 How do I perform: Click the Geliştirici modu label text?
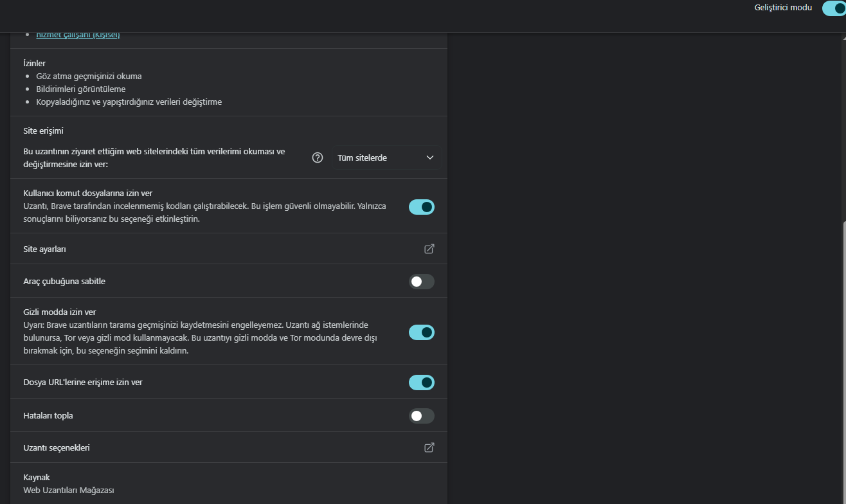click(782, 8)
